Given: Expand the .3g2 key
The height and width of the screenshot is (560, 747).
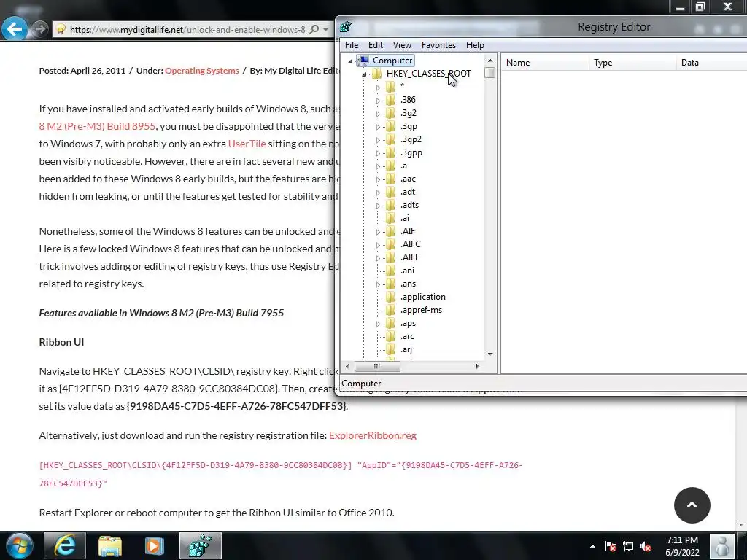Looking at the screenshot, I should (378, 114).
